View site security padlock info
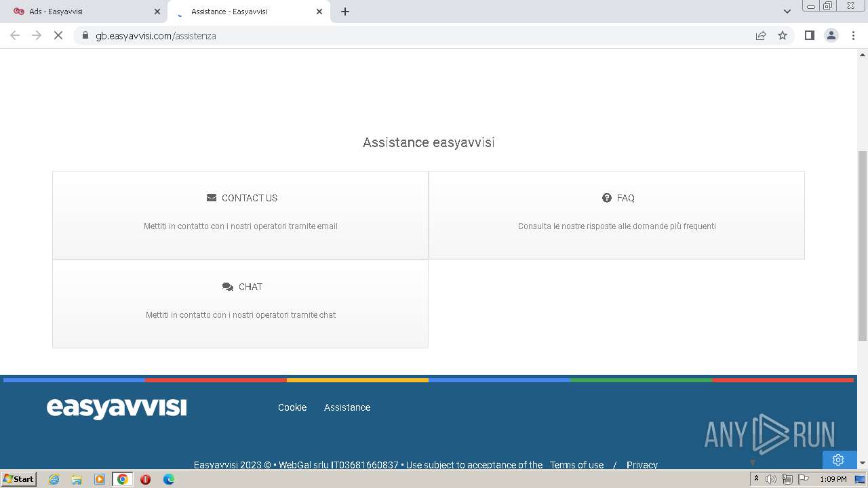This screenshot has width=868, height=488. [x=85, y=35]
